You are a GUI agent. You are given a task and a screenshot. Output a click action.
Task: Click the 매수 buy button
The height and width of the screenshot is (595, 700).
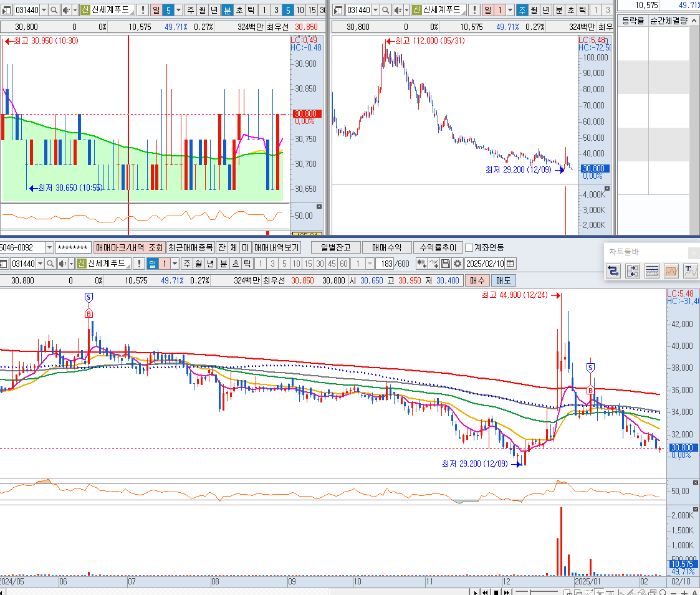[x=477, y=280]
